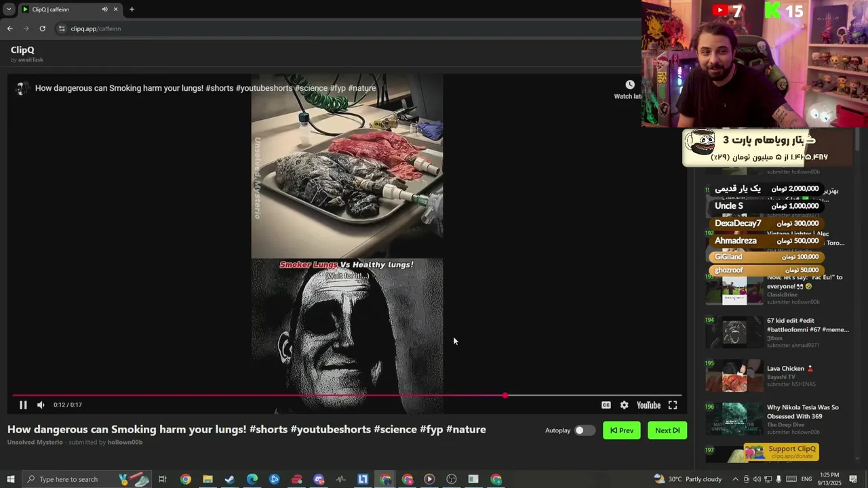Click 'Bayashi TV' channel text
Screen dimensions: 868x488
(x=781, y=377)
